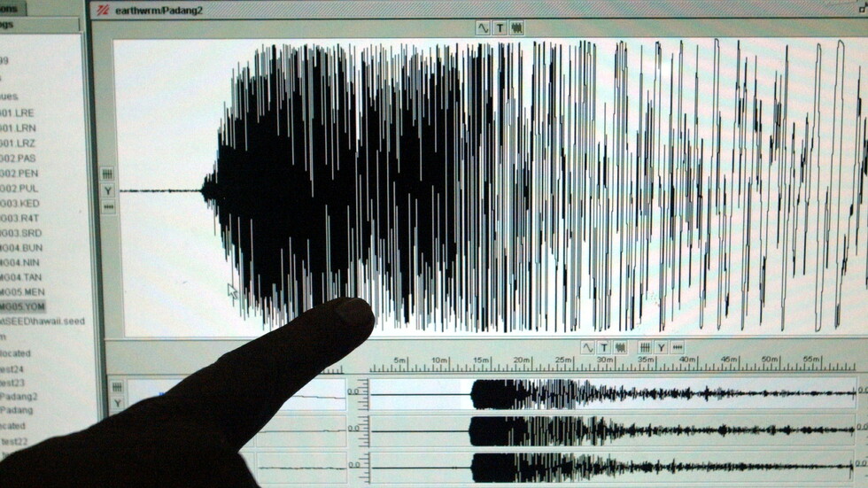The height and width of the screenshot is (488, 868).
Task: Click the dotted icon at lower toolbar's right end
Action: click(x=677, y=347)
